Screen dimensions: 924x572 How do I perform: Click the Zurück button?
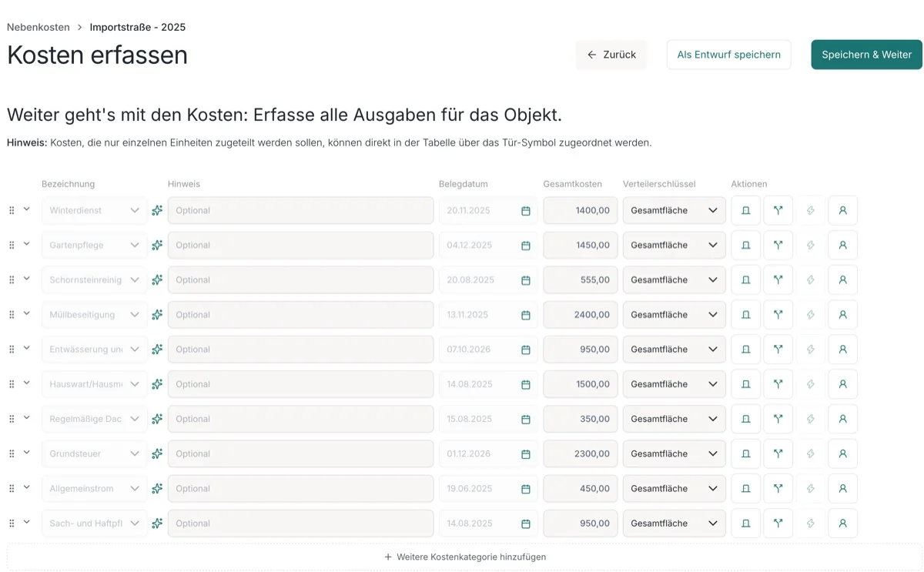click(611, 55)
